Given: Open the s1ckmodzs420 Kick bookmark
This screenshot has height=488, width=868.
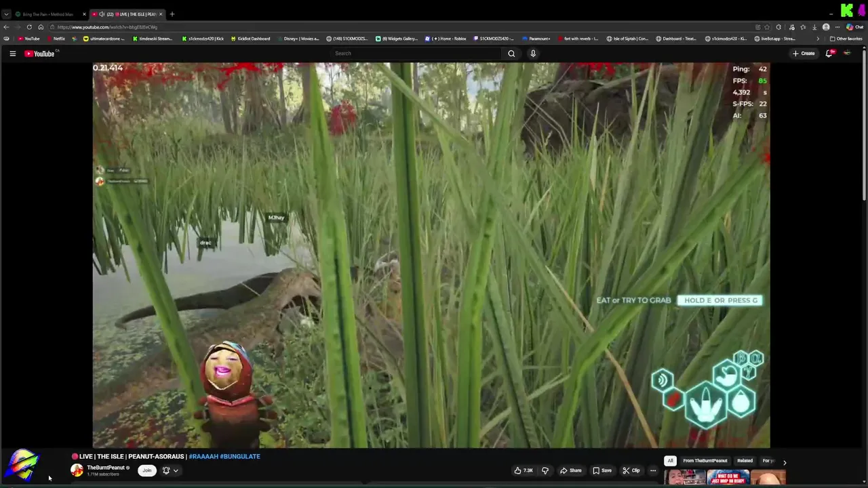Looking at the screenshot, I should click(203, 39).
